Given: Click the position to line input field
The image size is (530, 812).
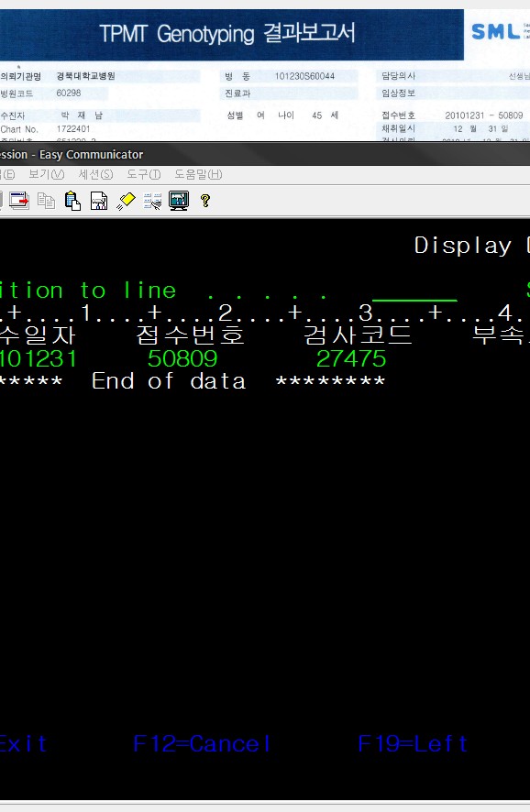Looking at the screenshot, I should 414,292.
